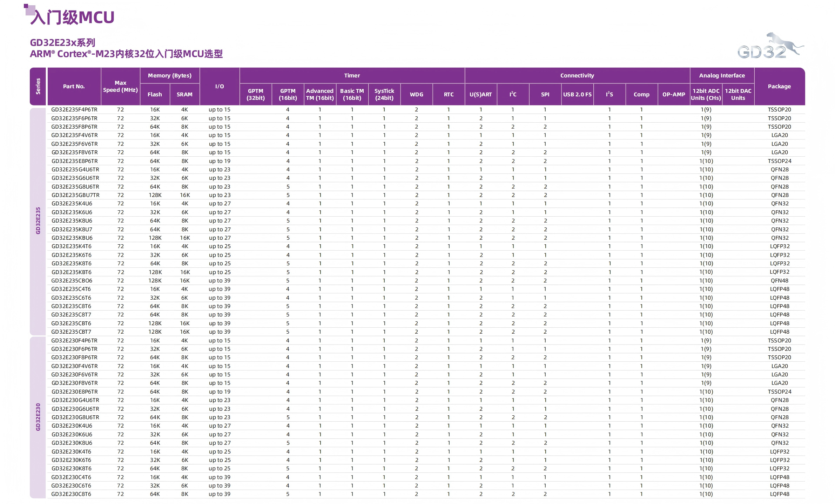Click the GD32E235 series side label
This screenshot has width=835, height=504.
pos(38,220)
